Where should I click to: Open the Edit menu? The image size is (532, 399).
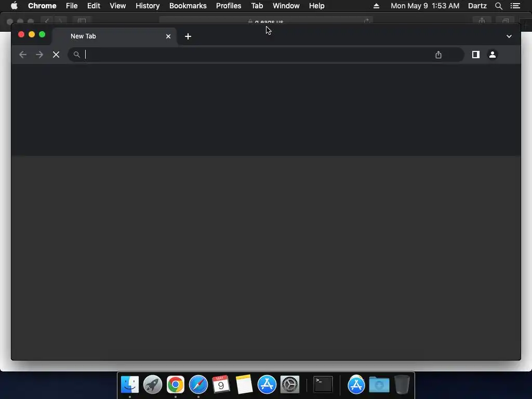click(x=94, y=6)
